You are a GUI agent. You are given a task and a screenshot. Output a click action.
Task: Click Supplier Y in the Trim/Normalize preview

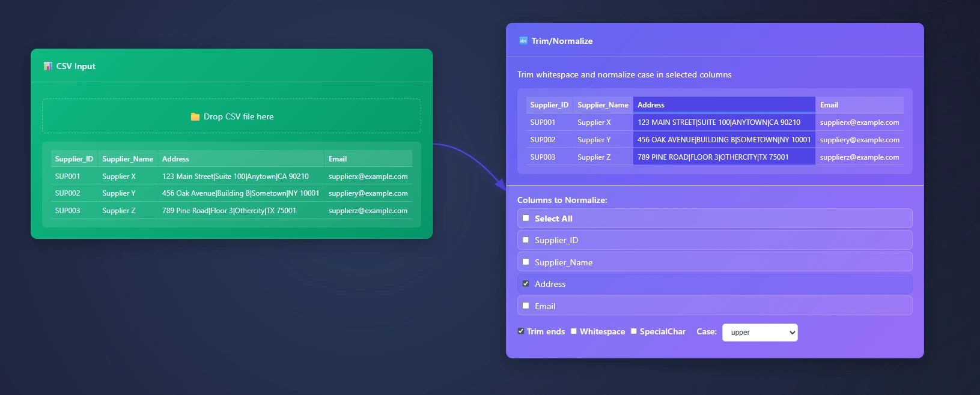(x=603, y=140)
